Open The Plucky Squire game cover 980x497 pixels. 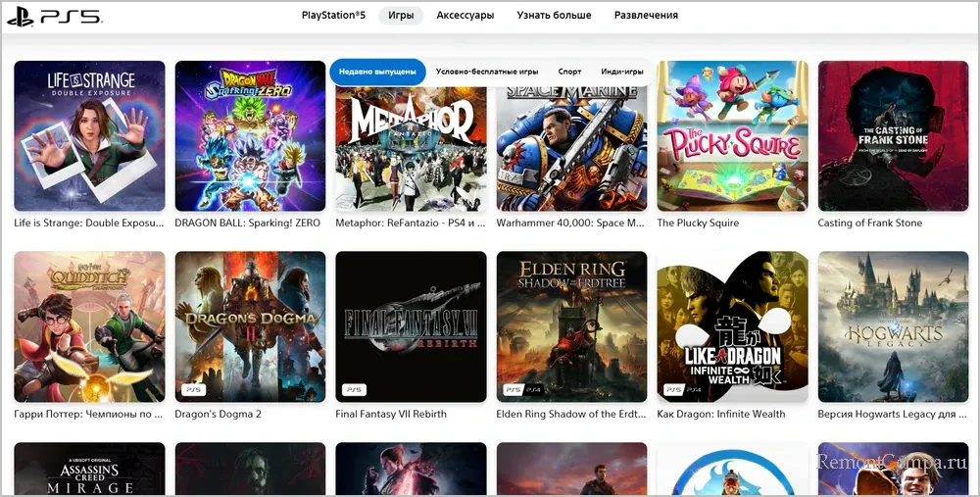(x=732, y=136)
